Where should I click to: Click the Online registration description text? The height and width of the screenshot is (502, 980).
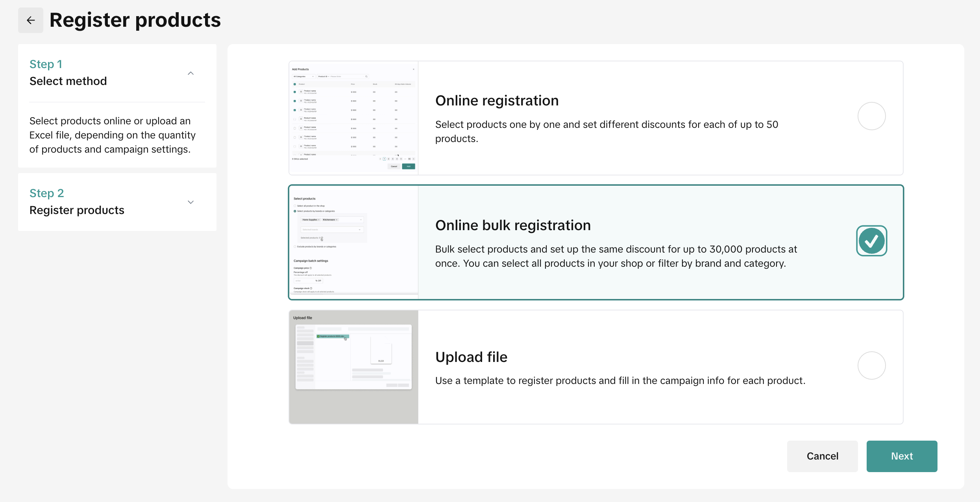coord(606,131)
